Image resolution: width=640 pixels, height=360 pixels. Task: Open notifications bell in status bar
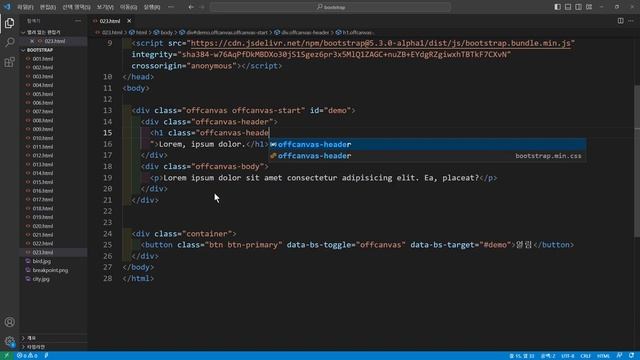tap(631, 356)
